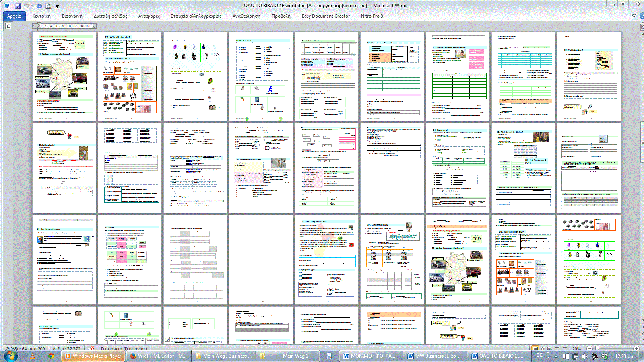Viewport: 644px width, 362px height.
Task: Switch to Web Layout view button
Action: point(549,348)
